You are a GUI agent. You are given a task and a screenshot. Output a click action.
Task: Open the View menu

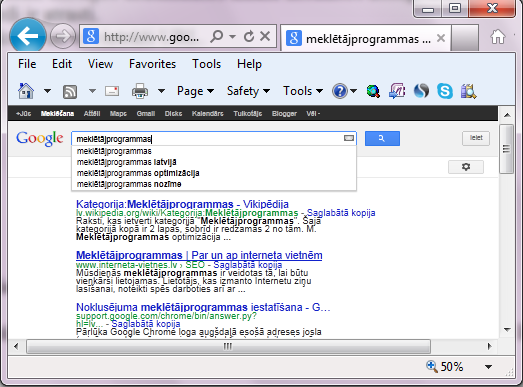(100, 64)
